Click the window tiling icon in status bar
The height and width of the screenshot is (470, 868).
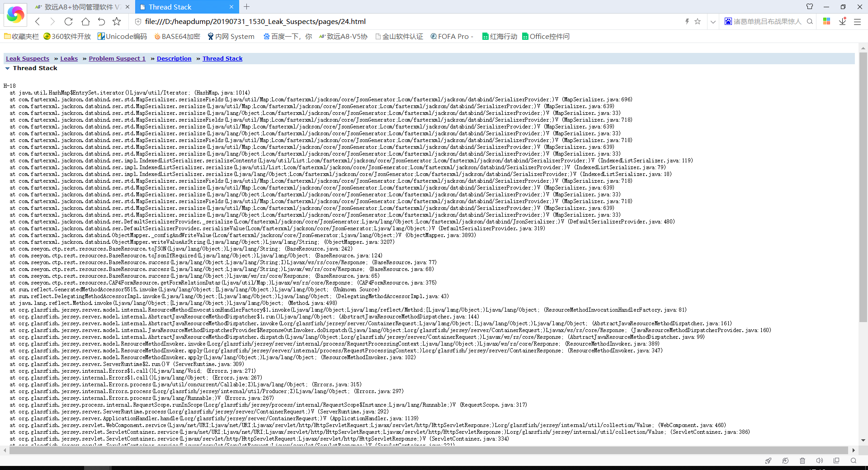coord(836,461)
